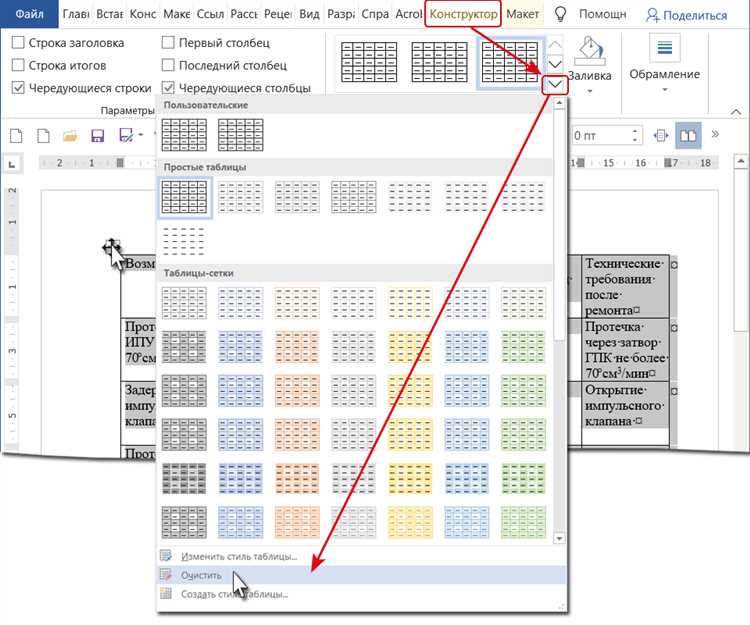The height and width of the screenshot is (625, 750).
Task: Open the Заливка shading dropdown
Action: coord(589,91)
